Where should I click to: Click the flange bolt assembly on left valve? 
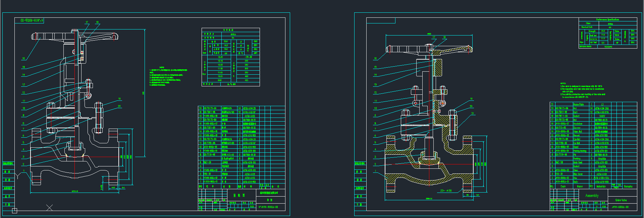click(99, 117)
